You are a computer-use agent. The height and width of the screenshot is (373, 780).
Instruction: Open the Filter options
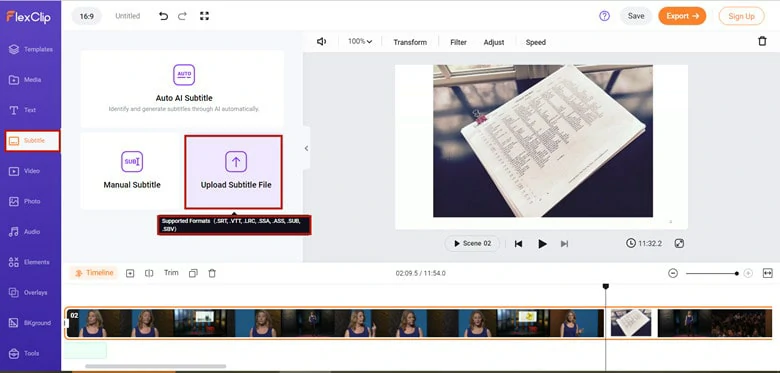(458, 42)
